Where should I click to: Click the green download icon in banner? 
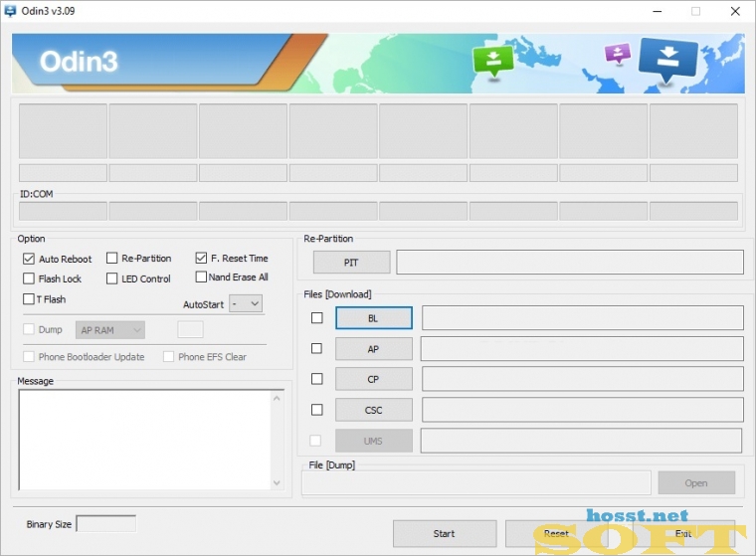pos(493,62)
